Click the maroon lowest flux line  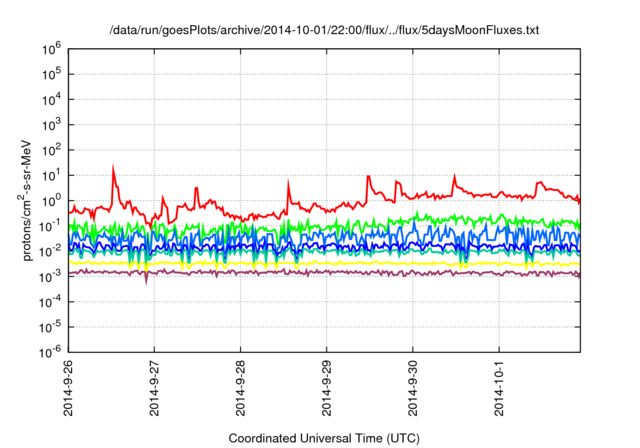(324, 272)
